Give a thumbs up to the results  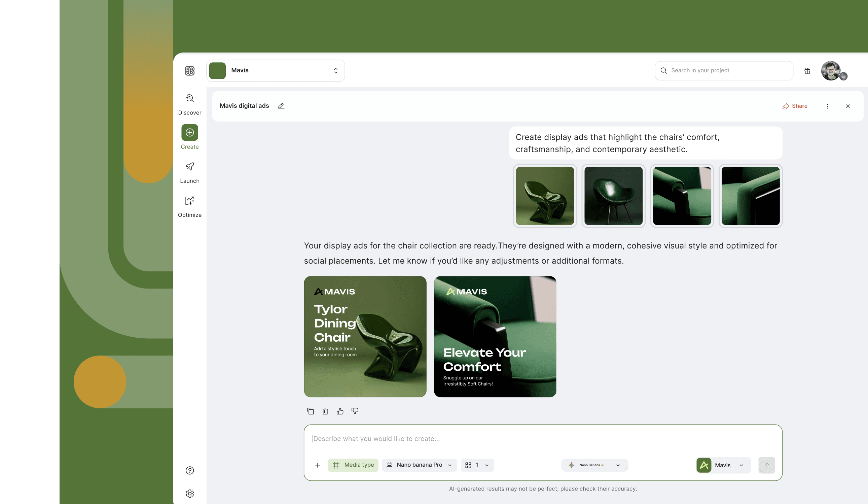pyautogui.click(x=340, y=411)
